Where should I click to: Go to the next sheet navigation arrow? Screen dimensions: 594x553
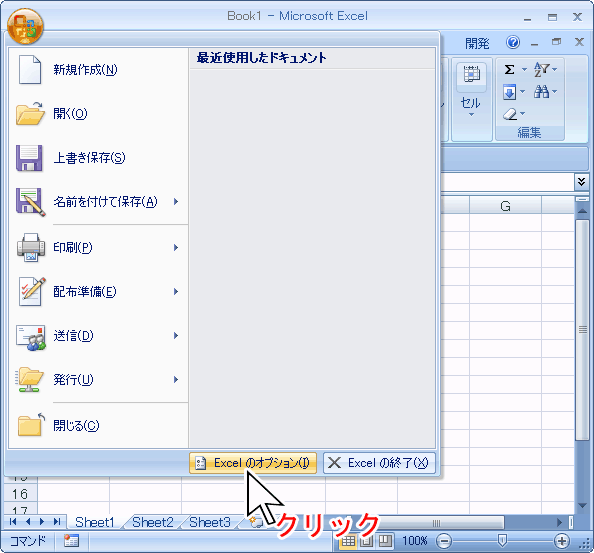point(42,522)
